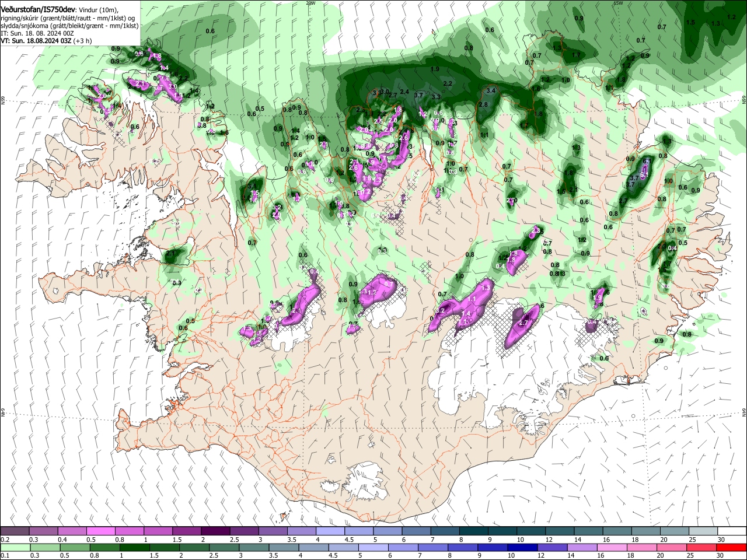Click the '3.3' precipitation value on the north coast
This screenshot has height=560, width=747.
coord(436,97)
